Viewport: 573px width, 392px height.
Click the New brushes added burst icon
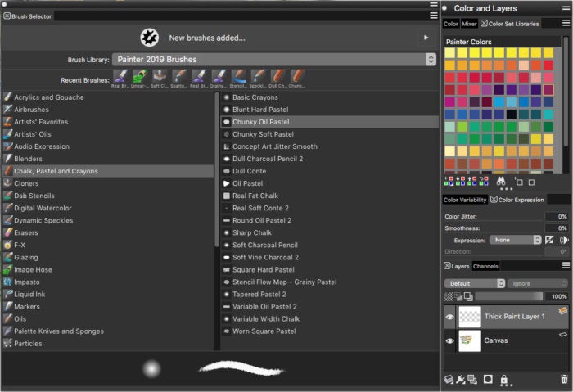click(x=150, y=38)
